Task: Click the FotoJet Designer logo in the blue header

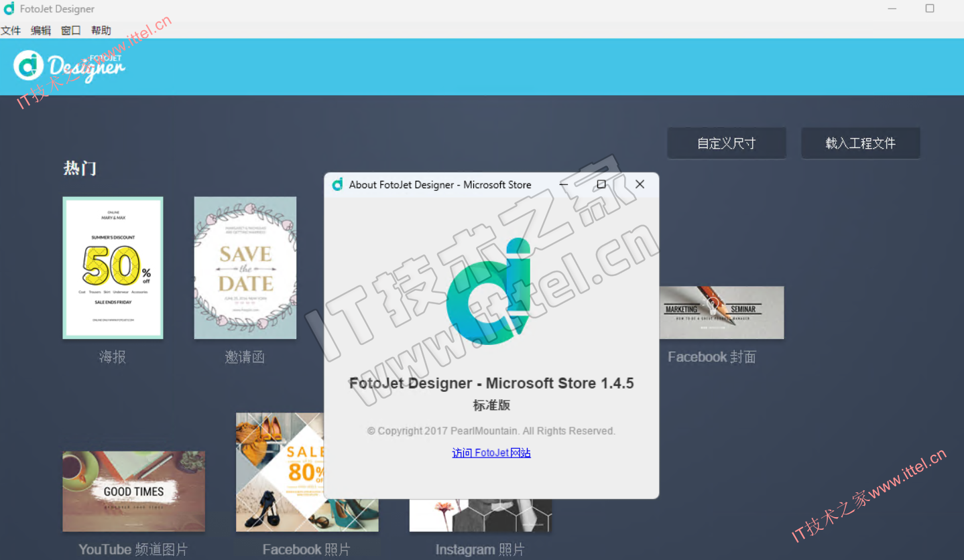Action: (69, 66)
